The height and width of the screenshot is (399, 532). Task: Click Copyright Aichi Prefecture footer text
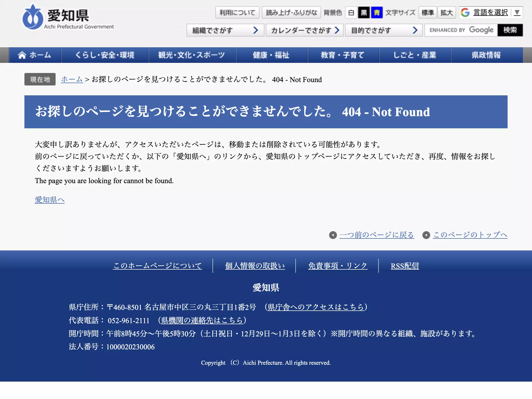point(266,363)
